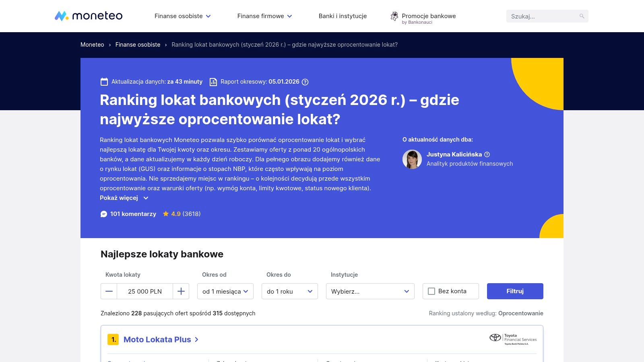Click the Najlepsze lokaty bankowe heading
This screenshot has height=362, width=644.
(x=162, y=254)
